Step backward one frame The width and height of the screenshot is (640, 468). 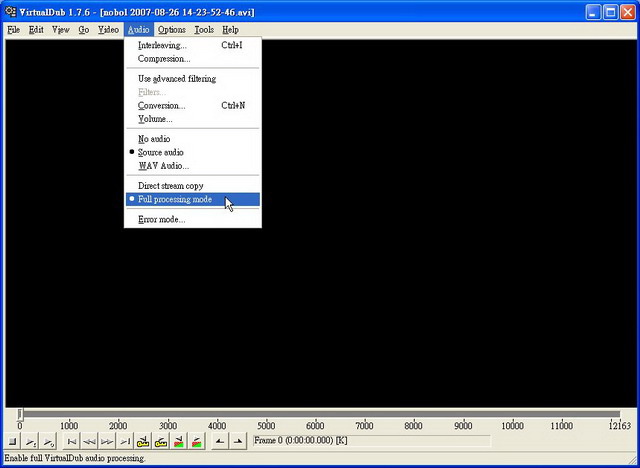tap(89, 441)
